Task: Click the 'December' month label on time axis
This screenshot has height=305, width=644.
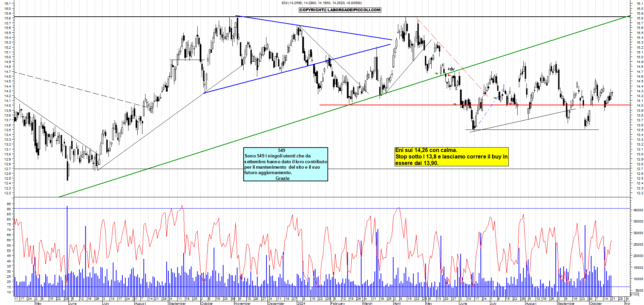Action: pos(276,303)
